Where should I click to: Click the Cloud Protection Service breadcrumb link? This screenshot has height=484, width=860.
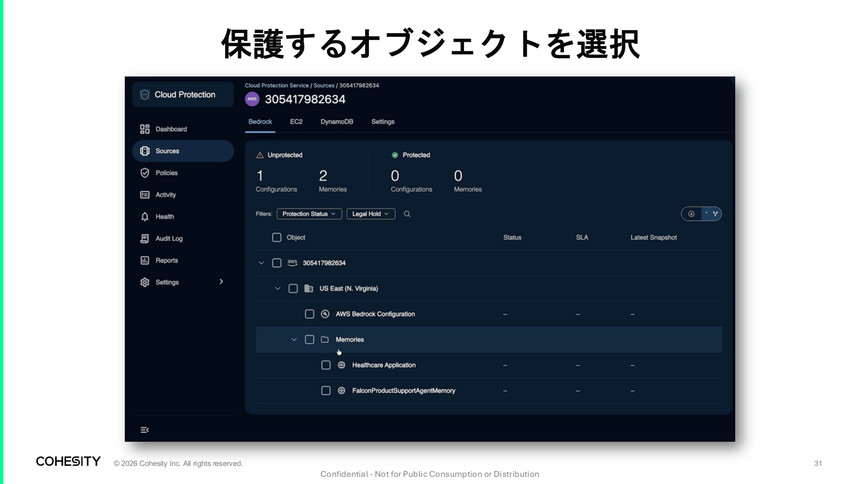(x=277, y=86)
